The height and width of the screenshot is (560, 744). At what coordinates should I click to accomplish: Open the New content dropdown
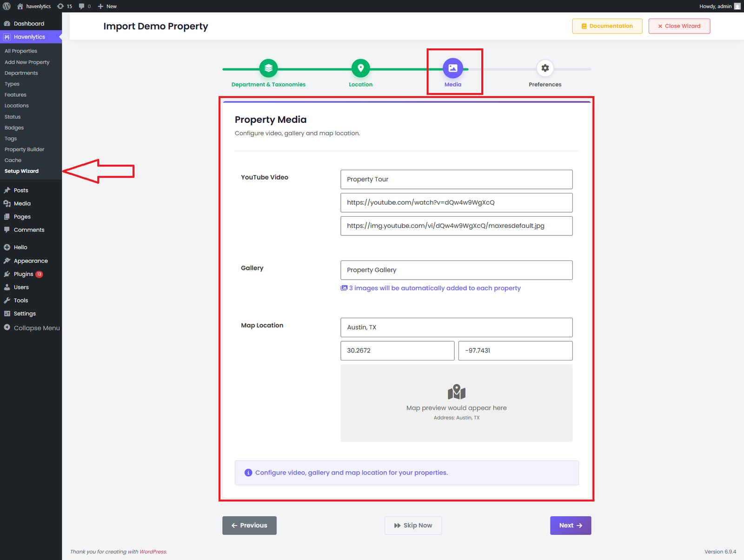tap(107, 6)
